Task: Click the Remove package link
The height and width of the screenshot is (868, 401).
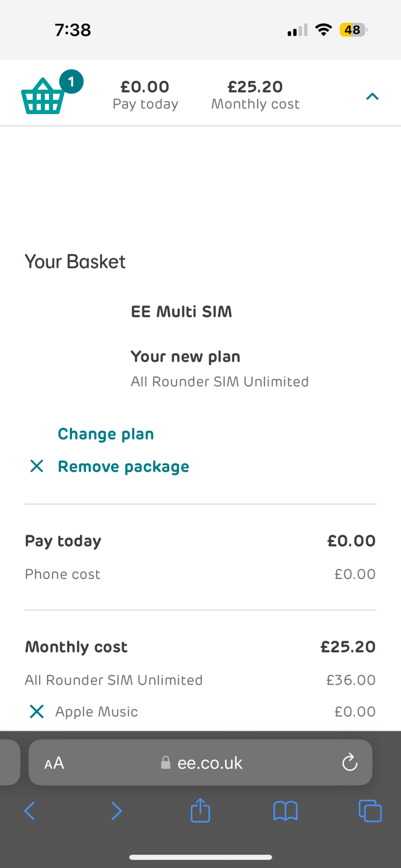Action: click(123, 467)
